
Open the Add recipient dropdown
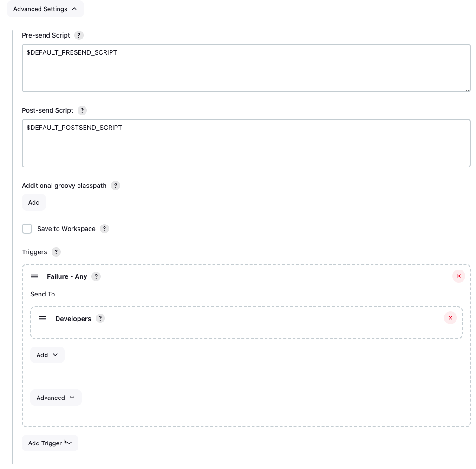point(47,355)
